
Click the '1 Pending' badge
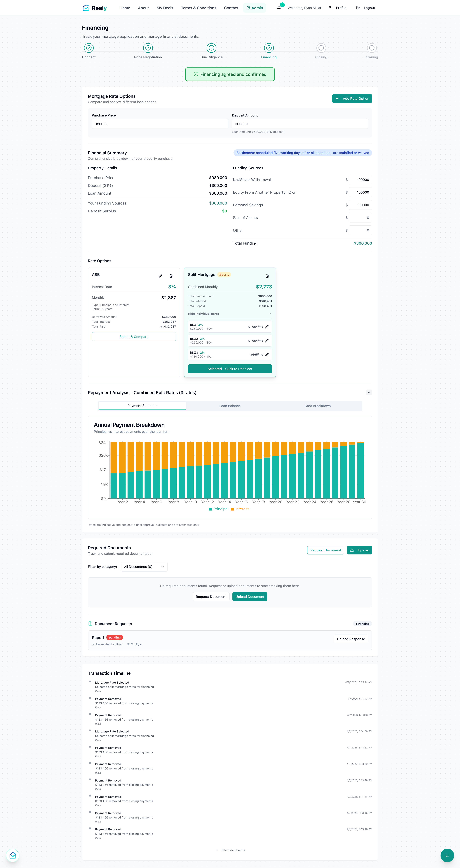[x=362, y=624]
